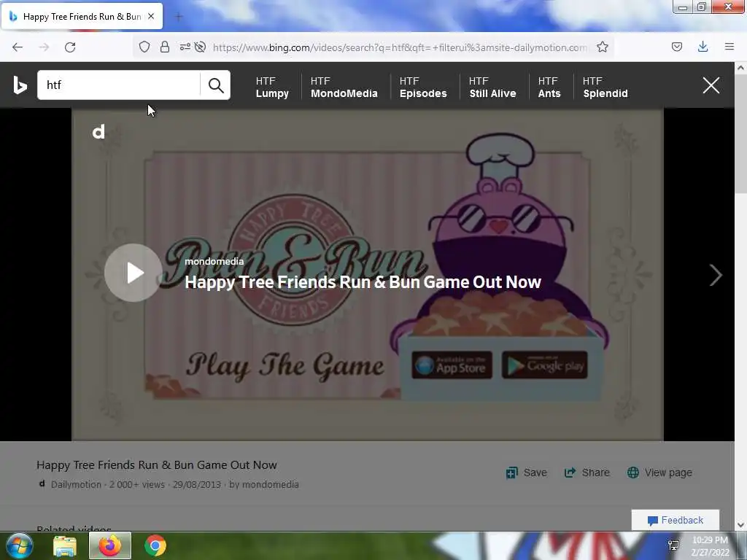Reload the current page
This screenshot has height=560, width=747.
click(x=70, y=47)
